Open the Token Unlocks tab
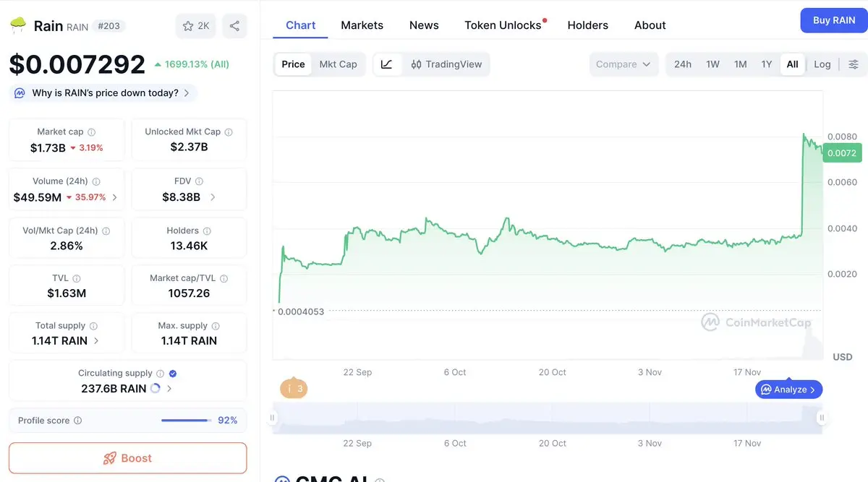868x482 pixels. pos(503,25)
